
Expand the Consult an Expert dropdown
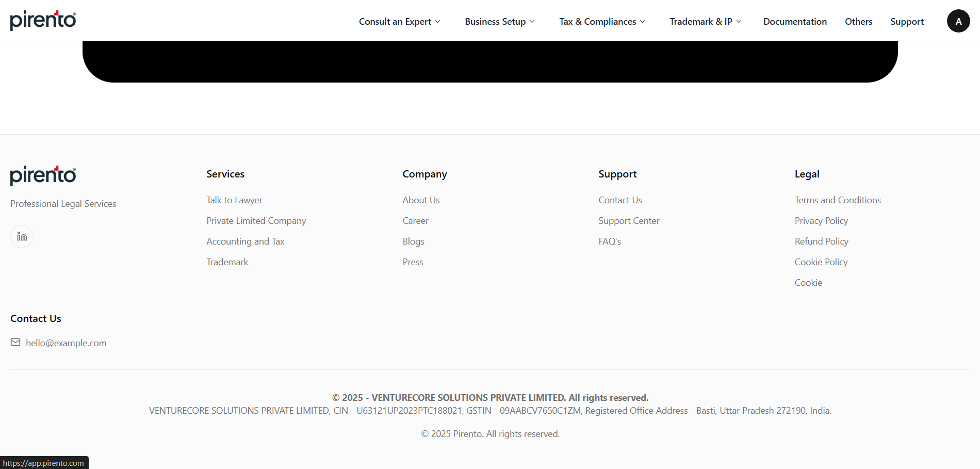click(x=399, y=22)
